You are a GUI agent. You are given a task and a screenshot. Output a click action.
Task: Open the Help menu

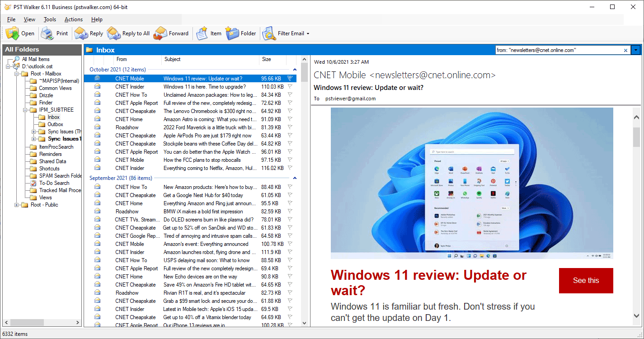[x=97, y=19]
